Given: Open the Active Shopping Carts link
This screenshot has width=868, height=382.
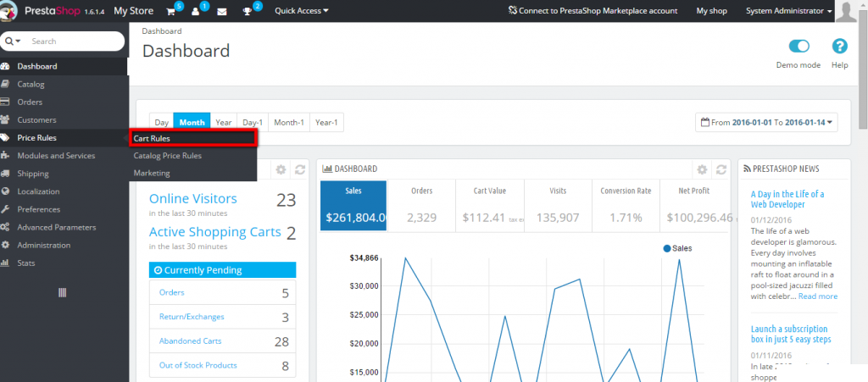Looking at the screenshot, I should 215,232.
